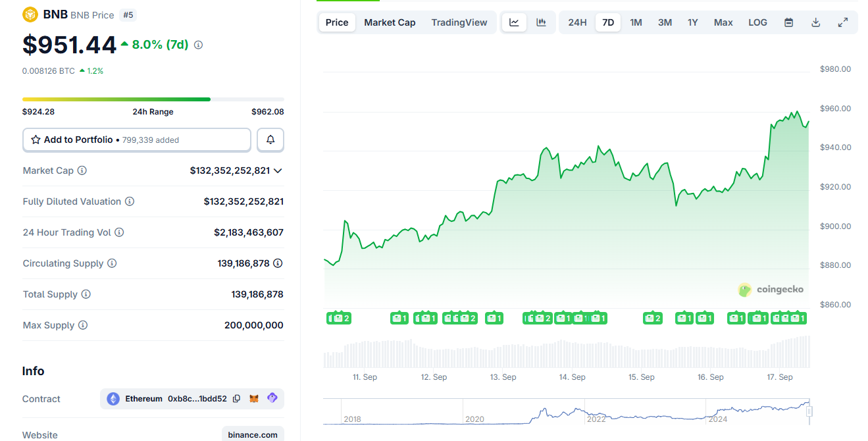The height and width of the screenshot is (441, 868).
Task: Click the $962.08 range high value
Action: 268,112
